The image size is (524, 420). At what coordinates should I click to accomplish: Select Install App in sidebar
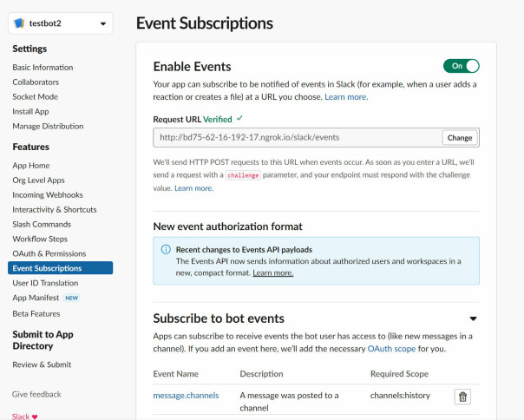click(30, 111)
